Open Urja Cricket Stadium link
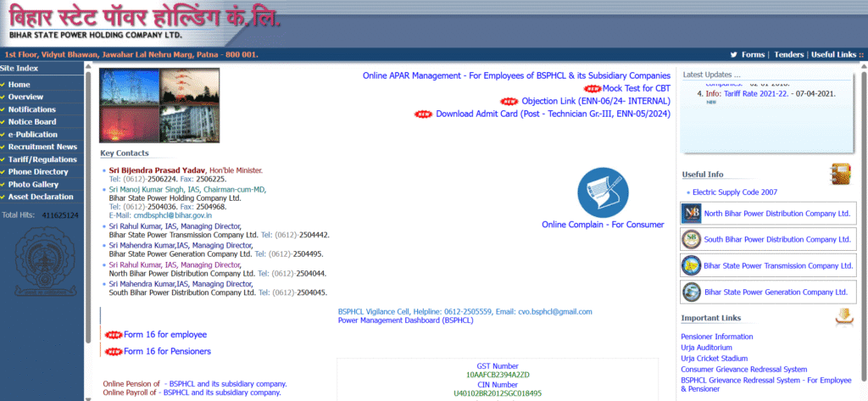Viewport: 868px width, 401px height. [714, 359]
